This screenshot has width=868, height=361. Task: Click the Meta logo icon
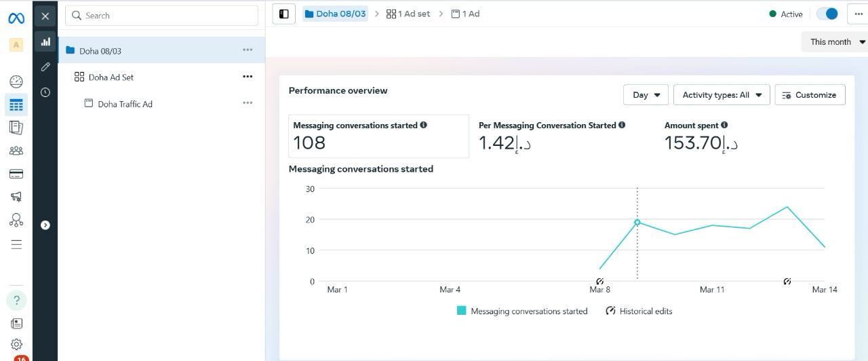[x=16, y=18]
